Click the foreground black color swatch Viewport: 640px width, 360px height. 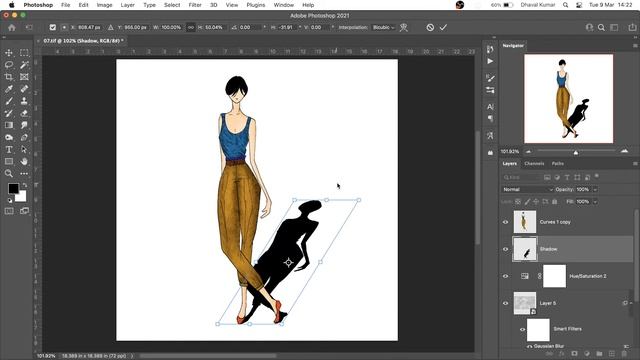(x=13, y=188)
